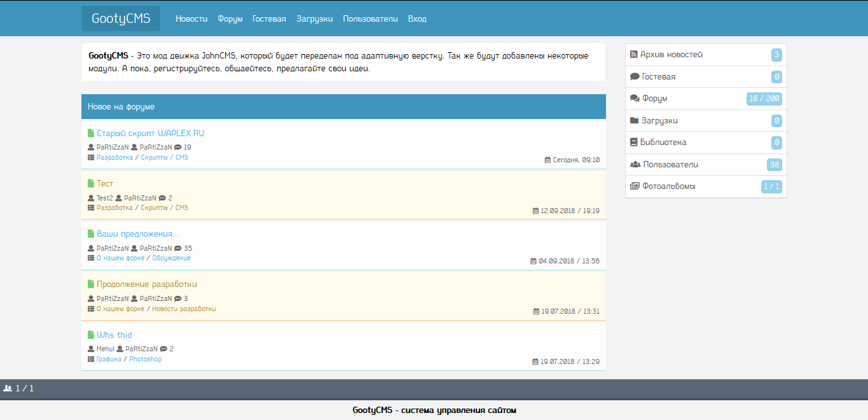Click the folder icon beside Загрузки

(x=635, y=120)
